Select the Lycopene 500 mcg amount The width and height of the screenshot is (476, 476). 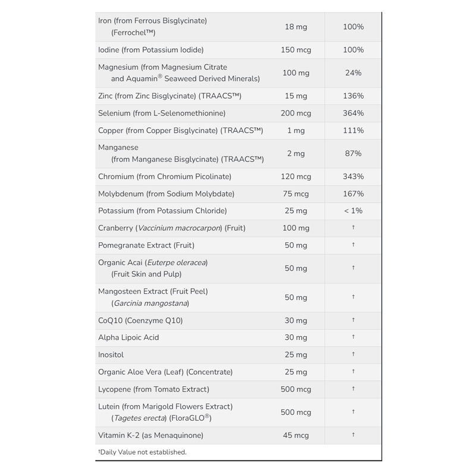click(296, 389)
